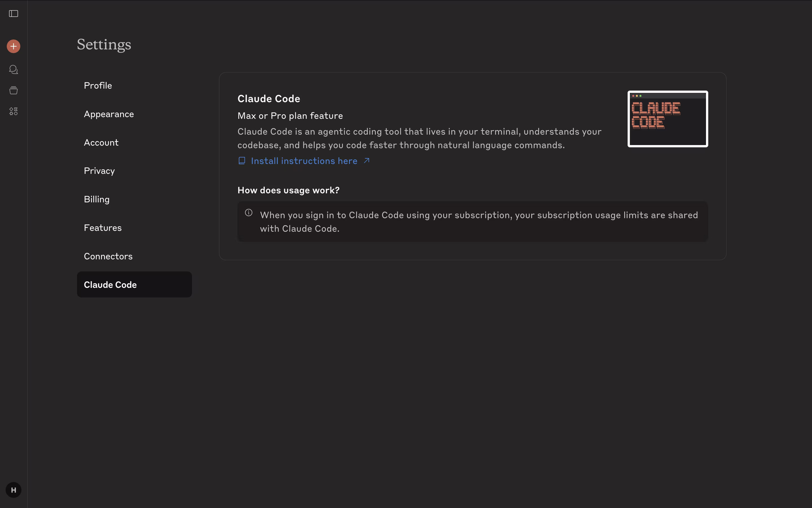The width and height of the screenshot is (812, 508).
Task: Select the Account settings section
Action: click(134, 143)
